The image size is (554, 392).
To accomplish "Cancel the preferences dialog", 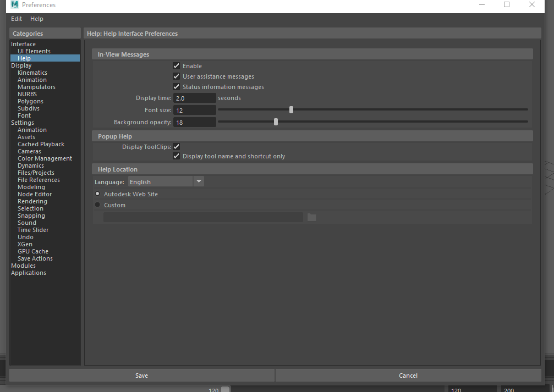I will tap(408, 376).
